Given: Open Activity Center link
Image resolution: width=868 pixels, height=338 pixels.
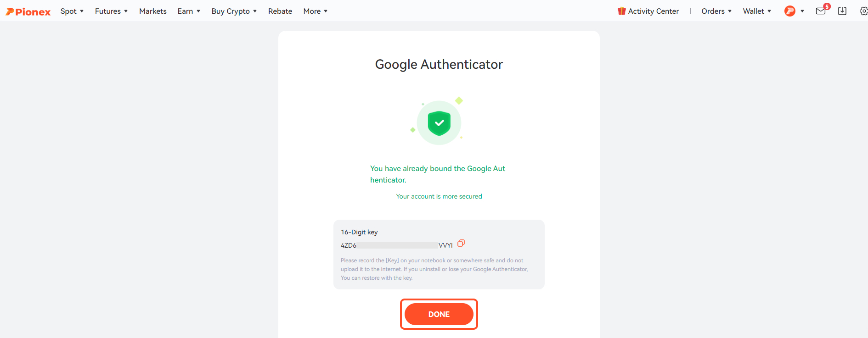Looking at the screenshot, I should coord(653,11).
